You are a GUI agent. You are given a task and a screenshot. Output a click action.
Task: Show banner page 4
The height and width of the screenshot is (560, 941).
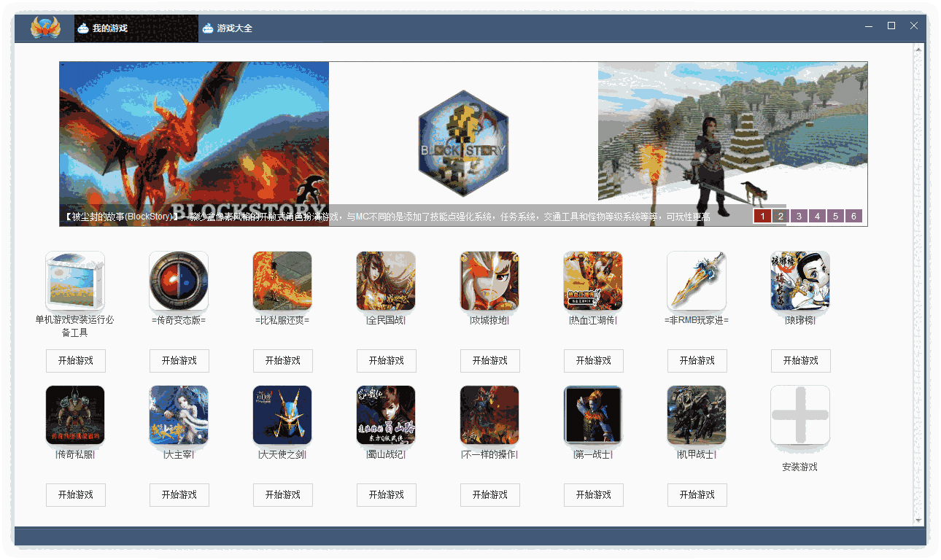tap(817, 216)
